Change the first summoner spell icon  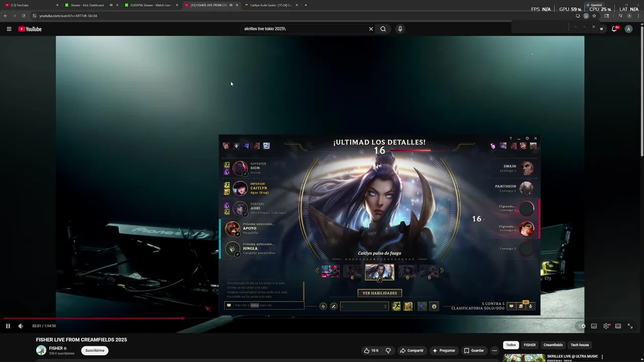pyautogui.click(x=396, y=306)
